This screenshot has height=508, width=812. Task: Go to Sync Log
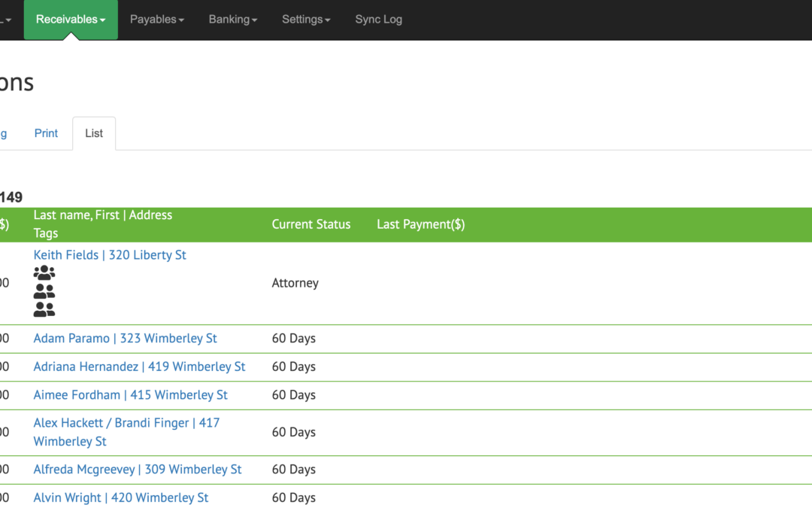pyautogui.click(x=378, y=20)
